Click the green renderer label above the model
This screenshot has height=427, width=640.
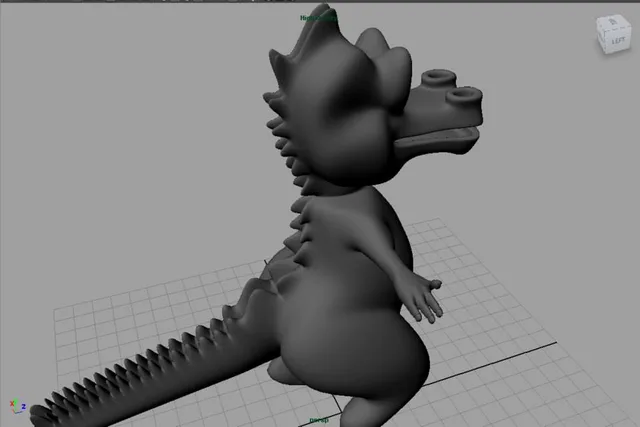click(x=318, y=18)
